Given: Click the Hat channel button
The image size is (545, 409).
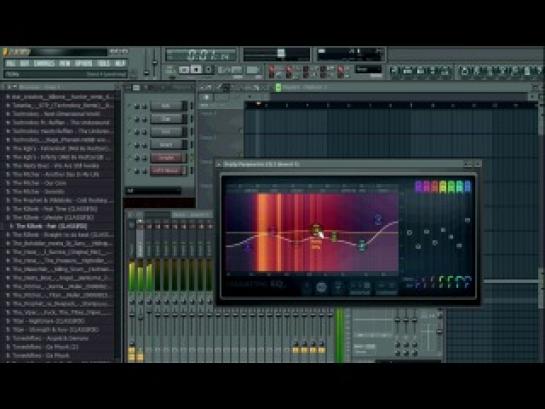Looking at the screenshot, I should pos(168,132).
